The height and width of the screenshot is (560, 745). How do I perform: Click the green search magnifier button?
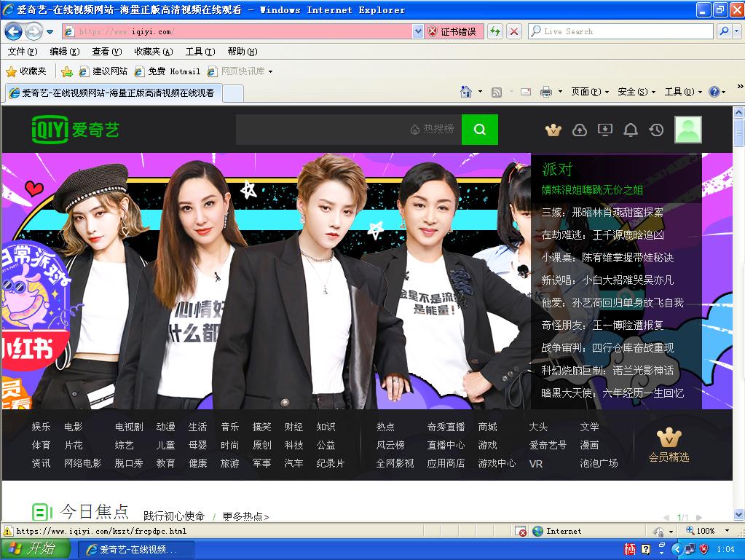coord(479,130)
